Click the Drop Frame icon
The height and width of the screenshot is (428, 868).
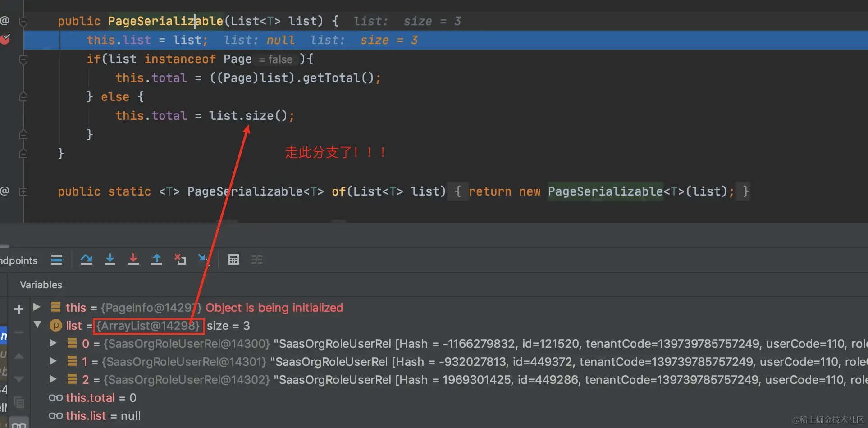point(180,260)
